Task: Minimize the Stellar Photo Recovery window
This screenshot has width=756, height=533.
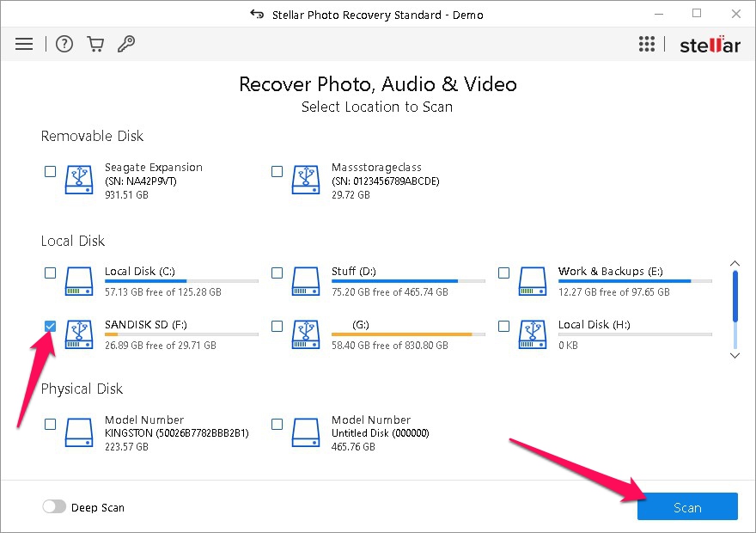Action: click(x=659, y=14)
